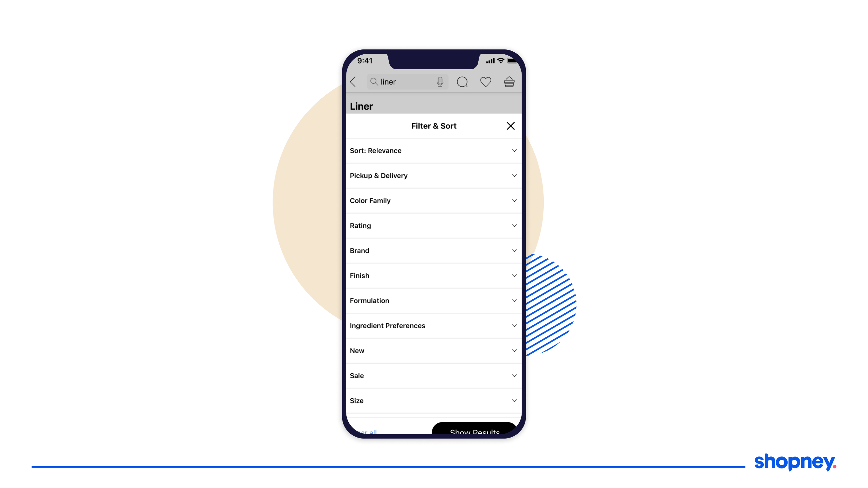Toggle the Sale filter option

pyautogui.click(x=433, y=375)
